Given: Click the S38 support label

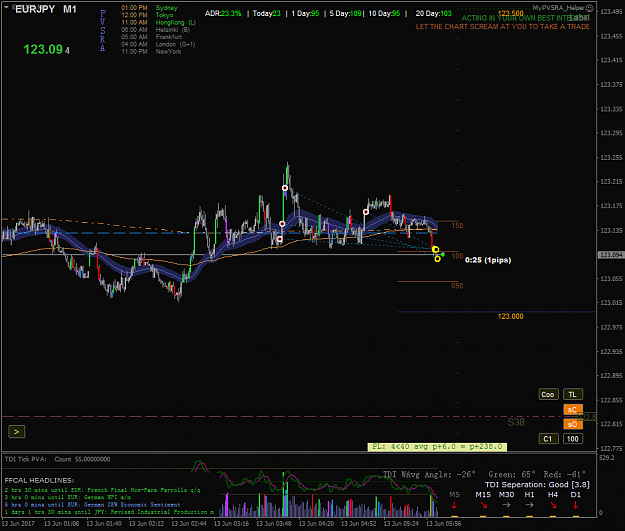Looking at the screenshot, I should coord(516,422).
